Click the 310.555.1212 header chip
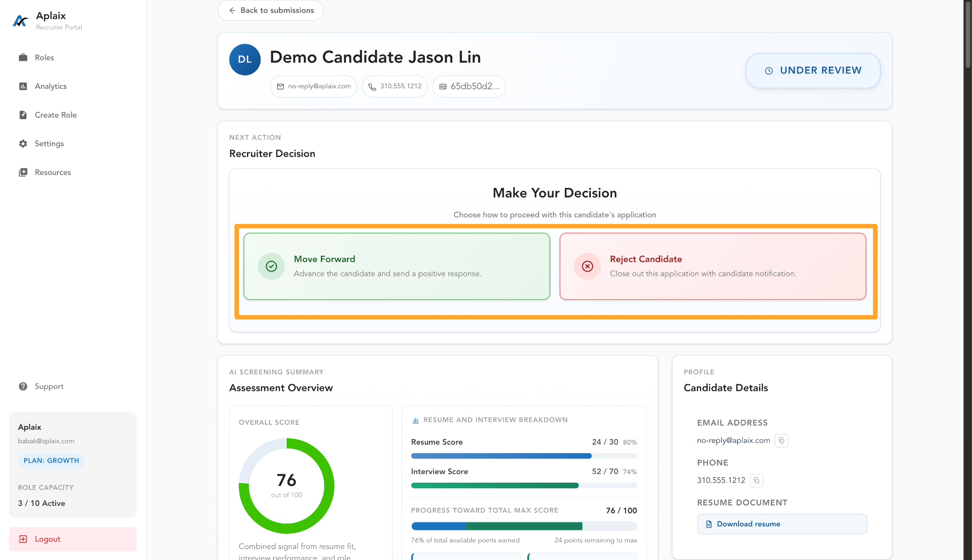 point(395,86)
